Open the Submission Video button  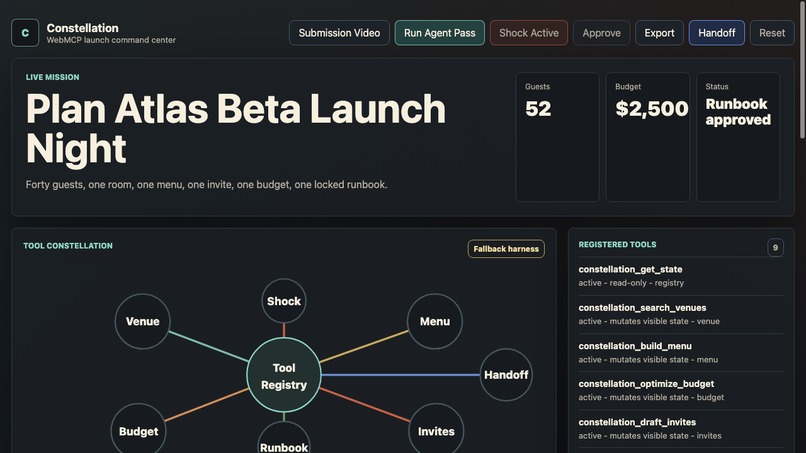(339, 33)
